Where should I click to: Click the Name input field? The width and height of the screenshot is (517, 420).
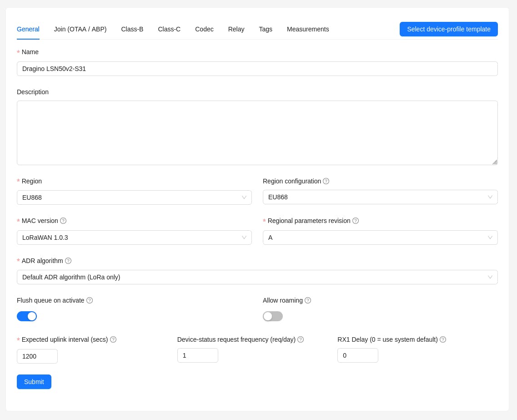tap(257, 69)
